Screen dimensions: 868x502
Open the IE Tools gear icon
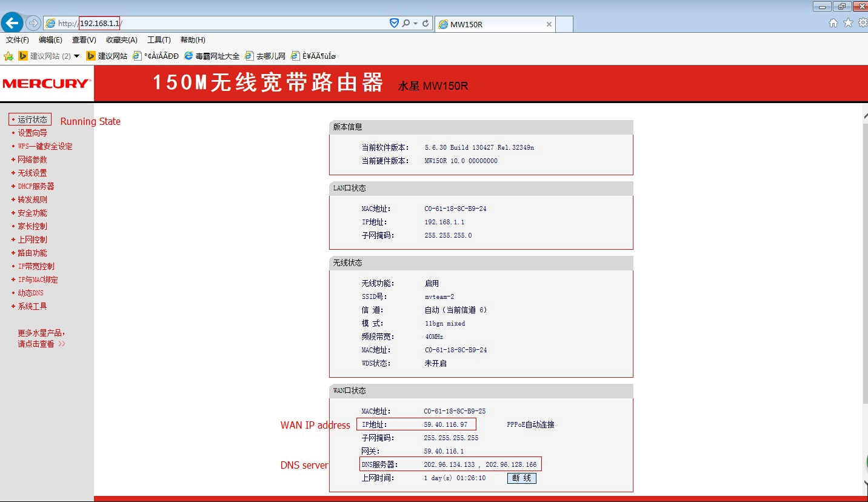[862, 22]
